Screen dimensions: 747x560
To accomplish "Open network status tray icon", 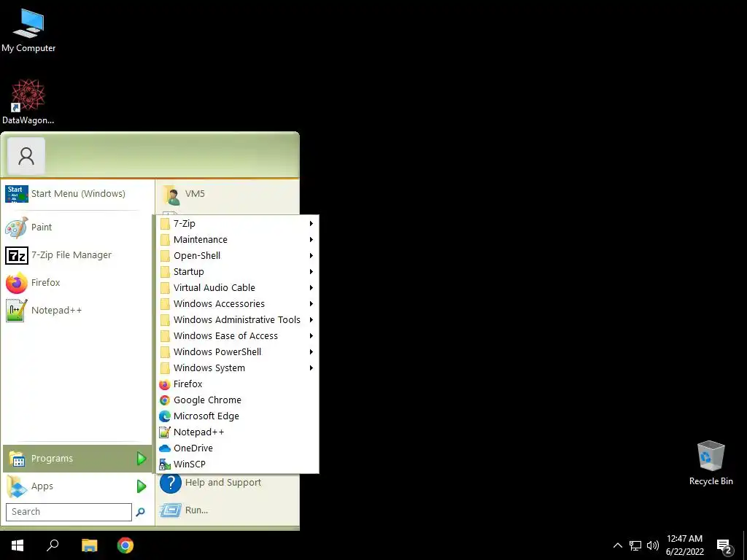I will click(635, 545).
